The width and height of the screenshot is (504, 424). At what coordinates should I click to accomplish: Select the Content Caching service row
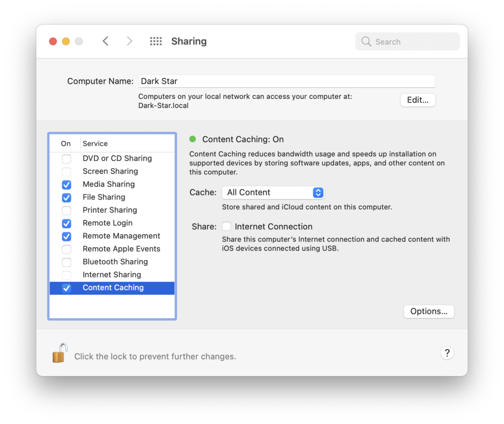112,288
